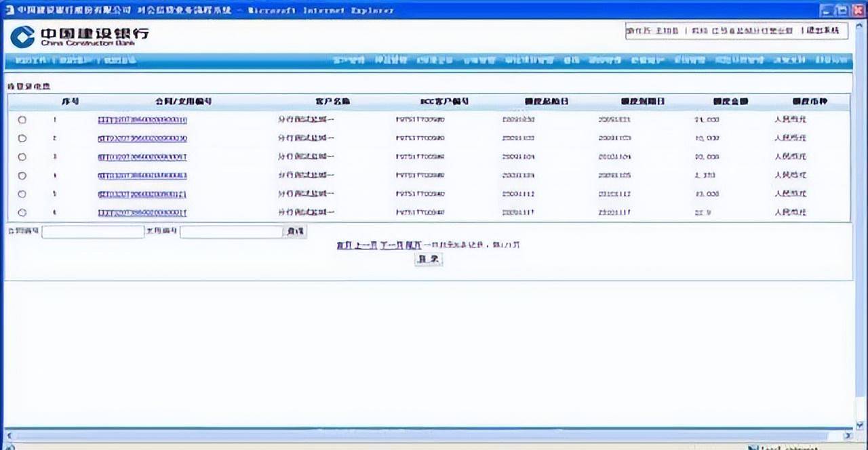Click the ECC customer number in row 2
This screenshot has width=868, height=450.
[x=420, y=138]
